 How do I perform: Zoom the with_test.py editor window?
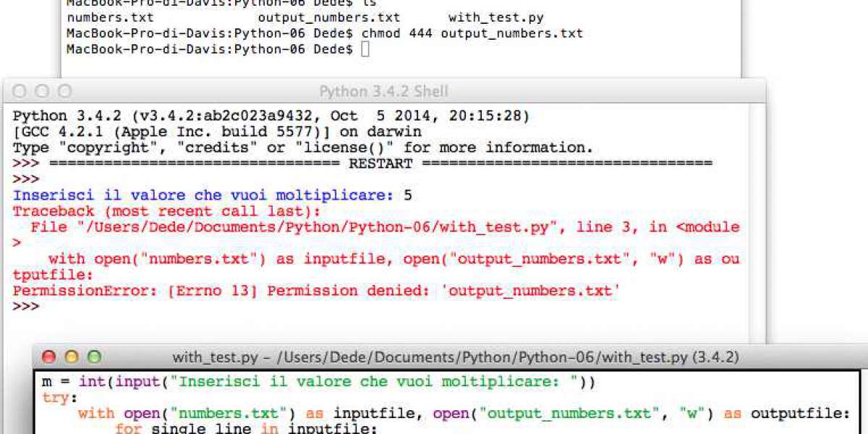point(93,357)
